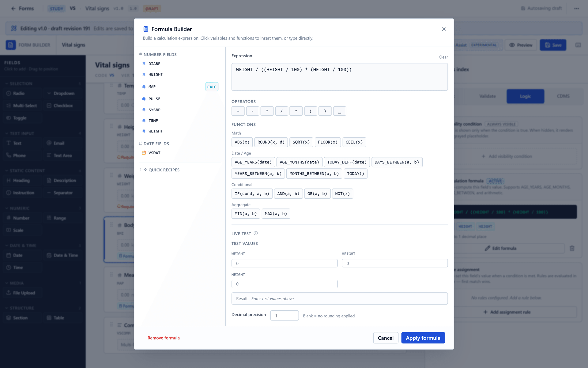
Task: Insert the SYSBP number field
Action: (180, 110)
